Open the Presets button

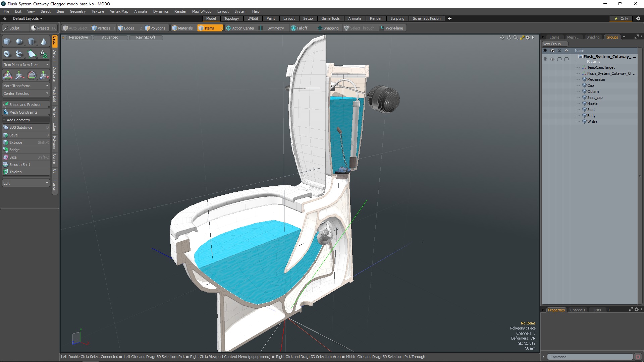pyautogui.click(x=43, y=28)
